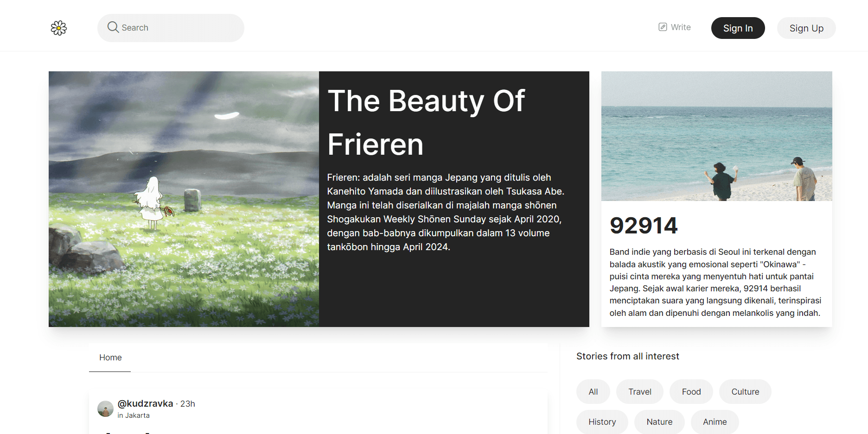Select the All interest filter
This screenshot has height=434, width=868.
pyautogui.click(x=593, y=392)
